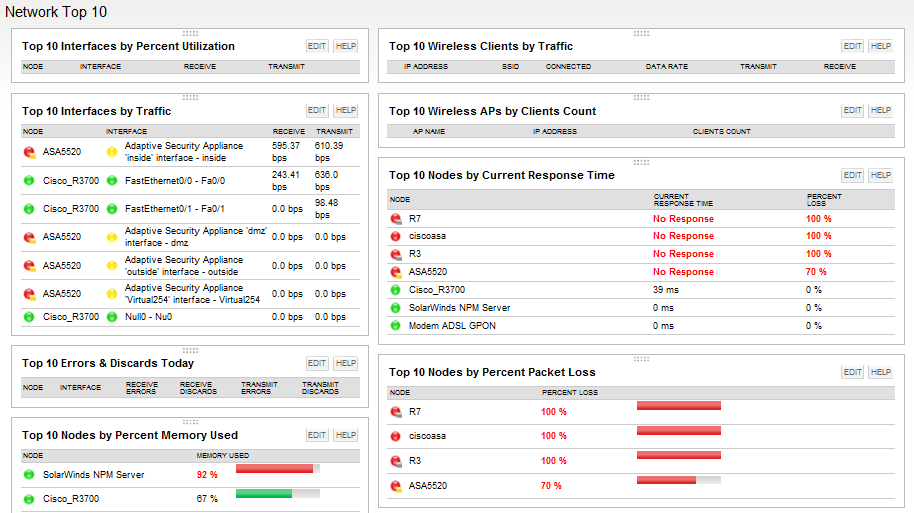Edit Top 10 Wireless Clients by Traffic

click(853, 46)
